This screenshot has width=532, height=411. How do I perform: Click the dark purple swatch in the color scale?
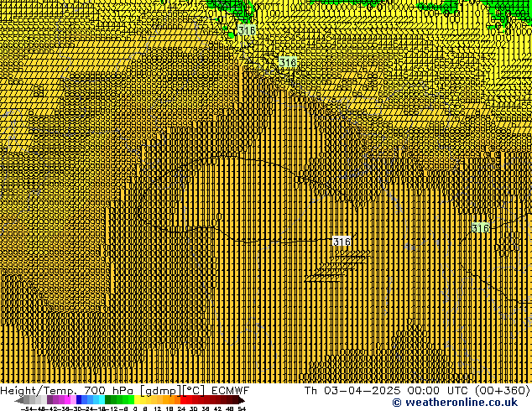(50, 399)
